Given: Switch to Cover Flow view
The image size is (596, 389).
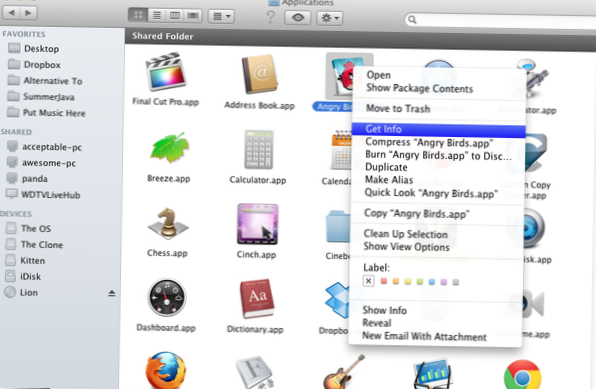Looking at the screenshot, I should (x=193, y=16).
